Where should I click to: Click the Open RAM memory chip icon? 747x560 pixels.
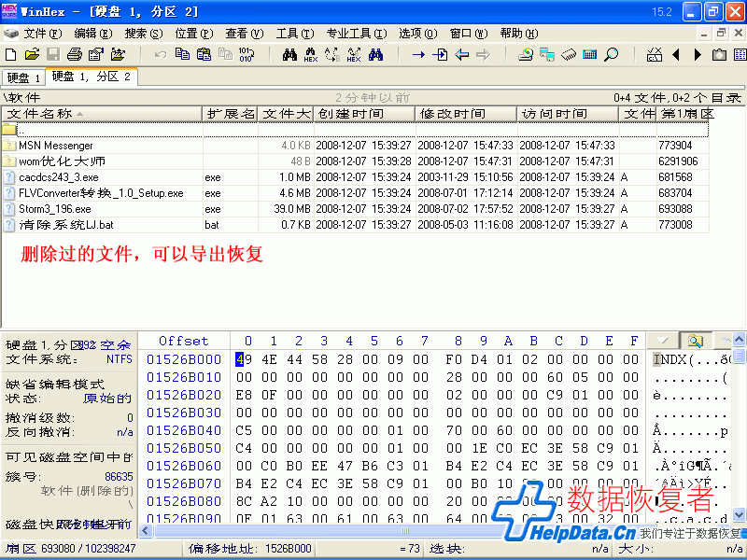click(x=569, y=55)
